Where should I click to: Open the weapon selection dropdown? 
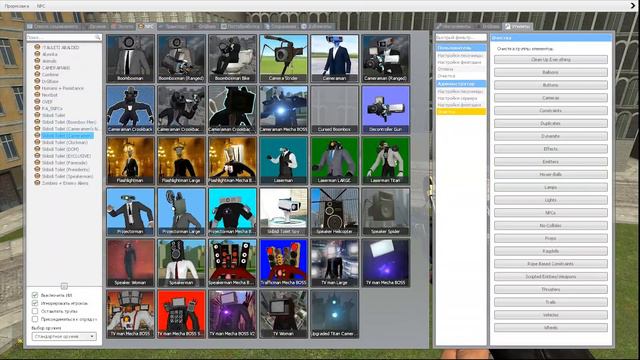[x=64, y=336]
